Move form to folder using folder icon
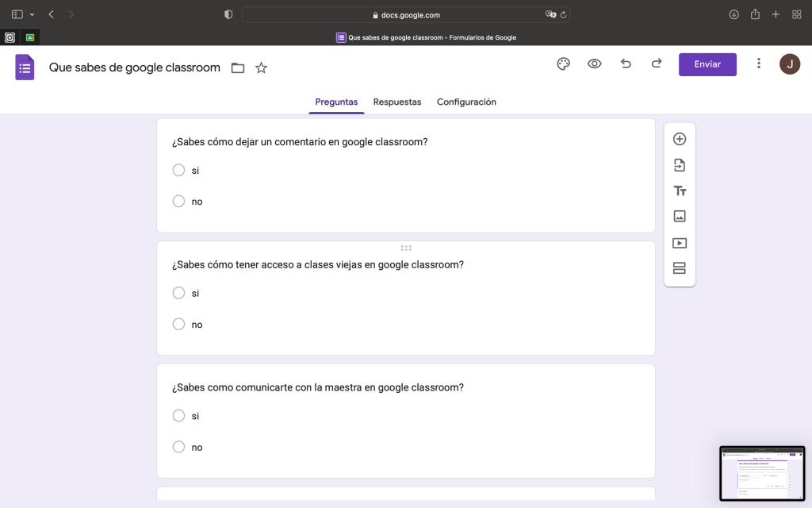The width and height of the screenshot is (812, 508). click(x=238, y=68)
